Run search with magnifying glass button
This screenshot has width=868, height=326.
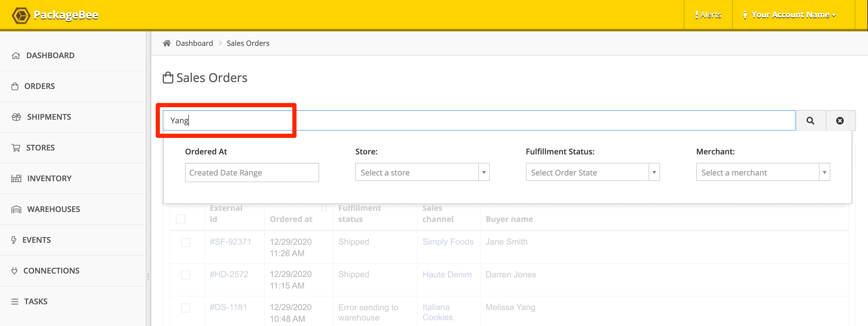pyautogui.click(x=810, y=120)
